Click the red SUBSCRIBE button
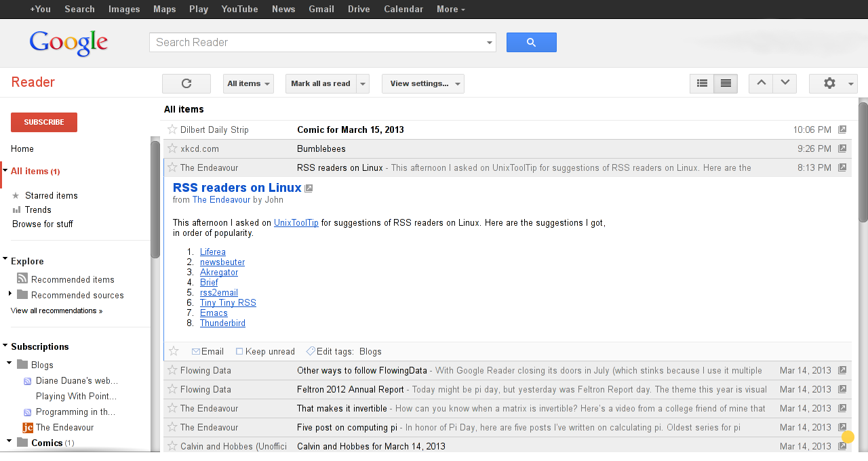The height and width of the screenshot is (461, 868). coord(44,122)
